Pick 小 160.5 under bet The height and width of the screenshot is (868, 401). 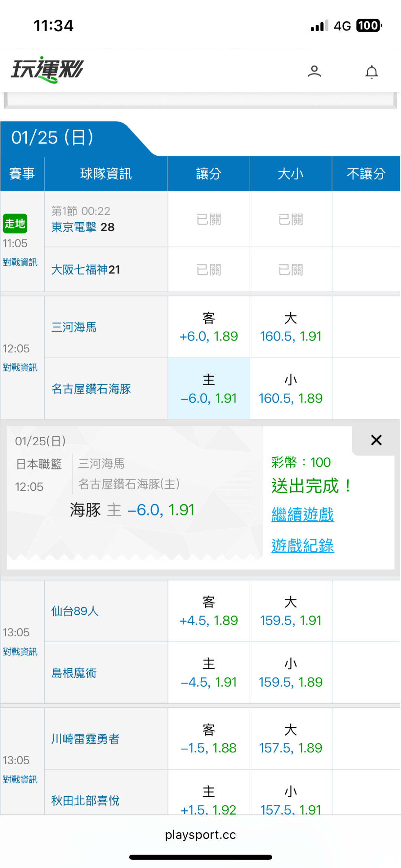click(x=291, y=389)
